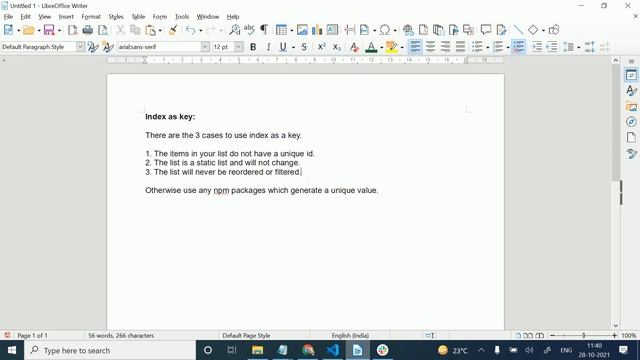The height and width of the screenshot is (360, 640).
Task: Open the File menu
Action: pos(8,17)
